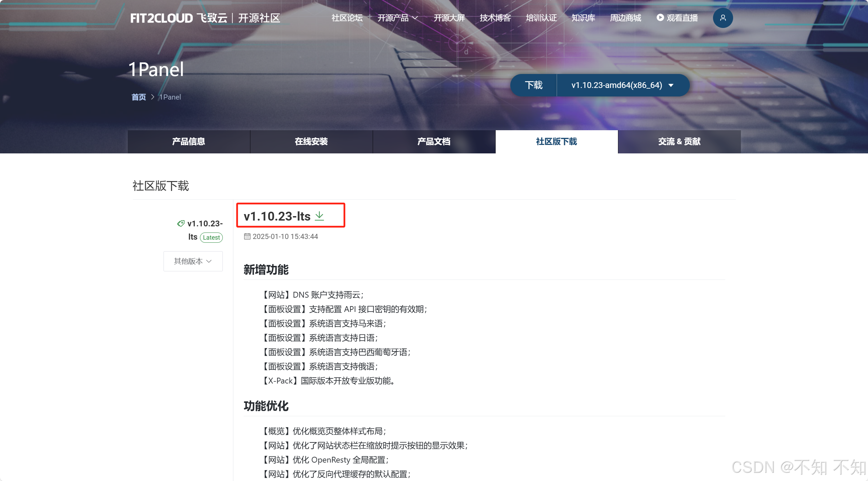Open 社区论坛 in the top navigation
The image size is (868, 481).
347,18
